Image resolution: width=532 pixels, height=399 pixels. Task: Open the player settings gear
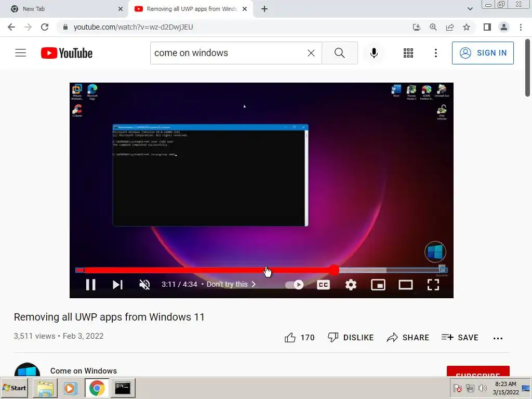[x=351, y=285]
